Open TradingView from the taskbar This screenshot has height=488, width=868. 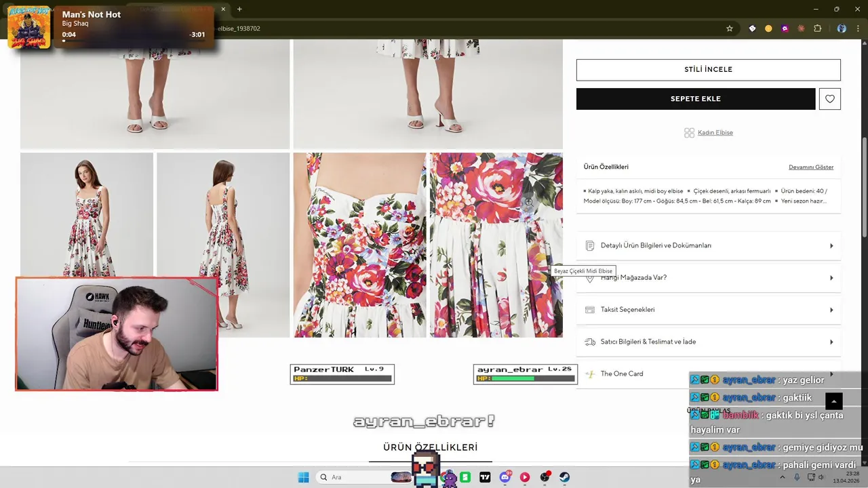[485, 477]
